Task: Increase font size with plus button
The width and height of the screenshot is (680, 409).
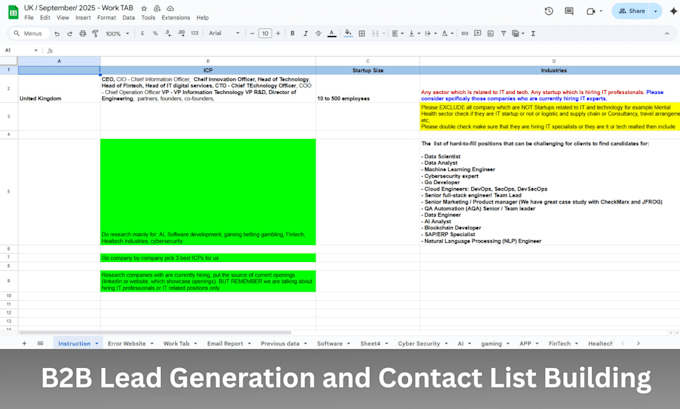Action: (278, 33)
